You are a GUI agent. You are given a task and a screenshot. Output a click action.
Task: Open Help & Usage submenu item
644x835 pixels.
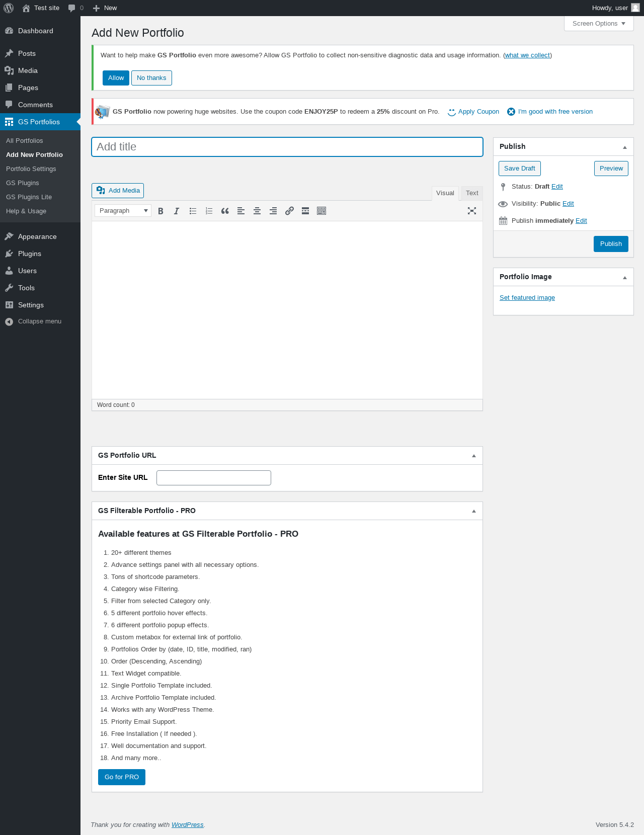tap(26, 211)
